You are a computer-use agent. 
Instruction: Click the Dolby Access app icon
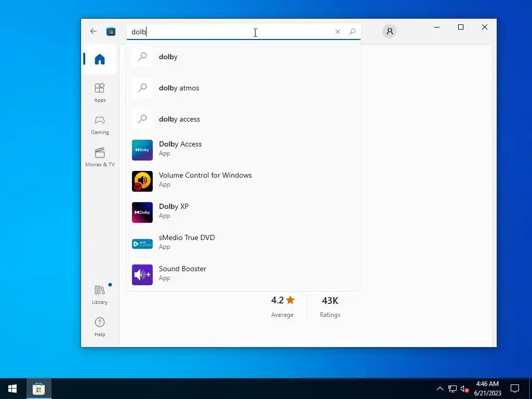click(x=142, y=150)
